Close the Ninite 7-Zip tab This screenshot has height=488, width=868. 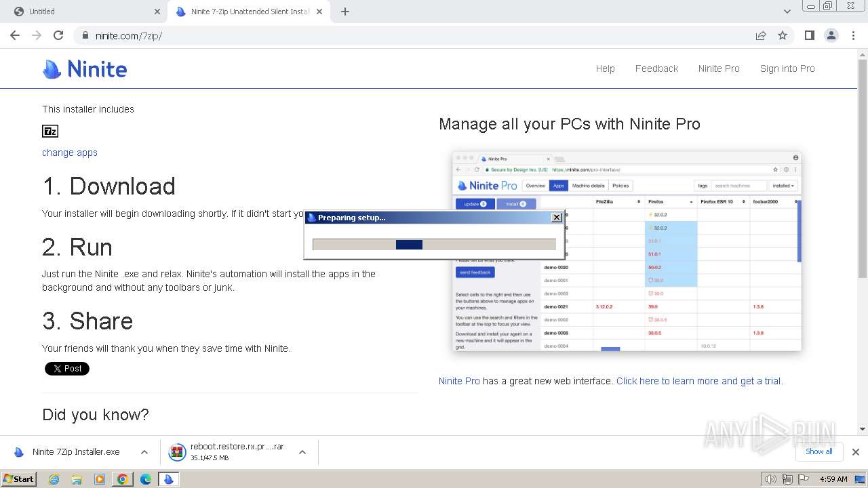pos(319,12)
